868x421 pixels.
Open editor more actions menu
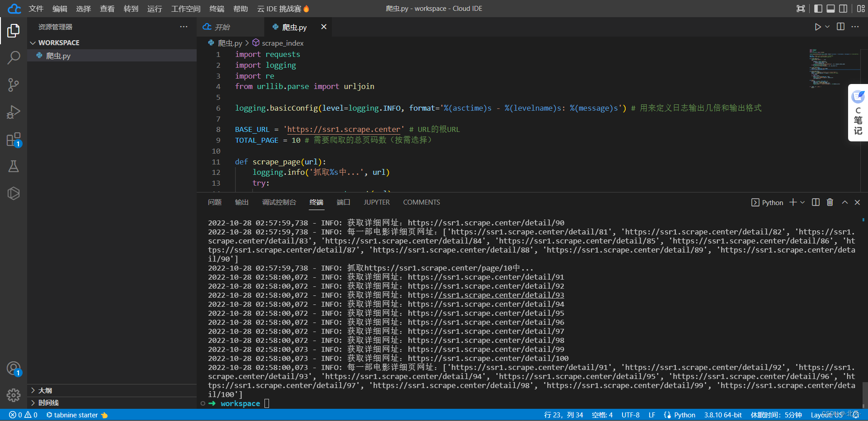(x=855, y=27)
